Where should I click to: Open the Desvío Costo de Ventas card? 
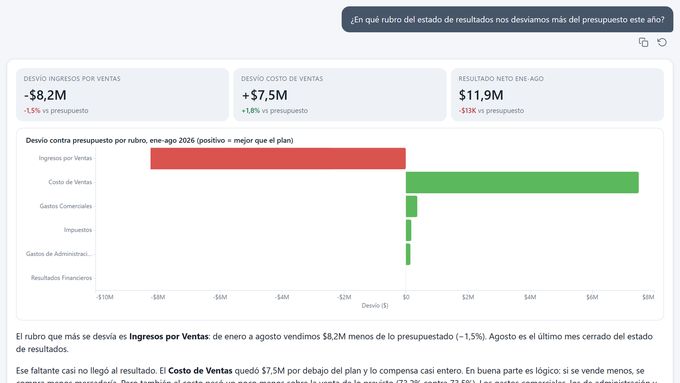(x=340, y=95)
